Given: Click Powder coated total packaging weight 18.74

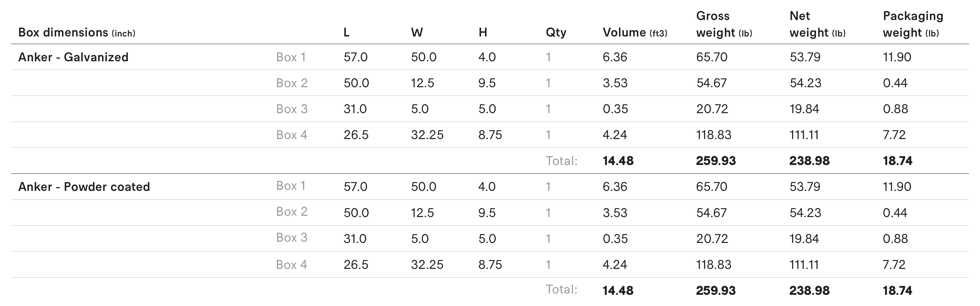Looking at the screenshot, I should point(897,291).
